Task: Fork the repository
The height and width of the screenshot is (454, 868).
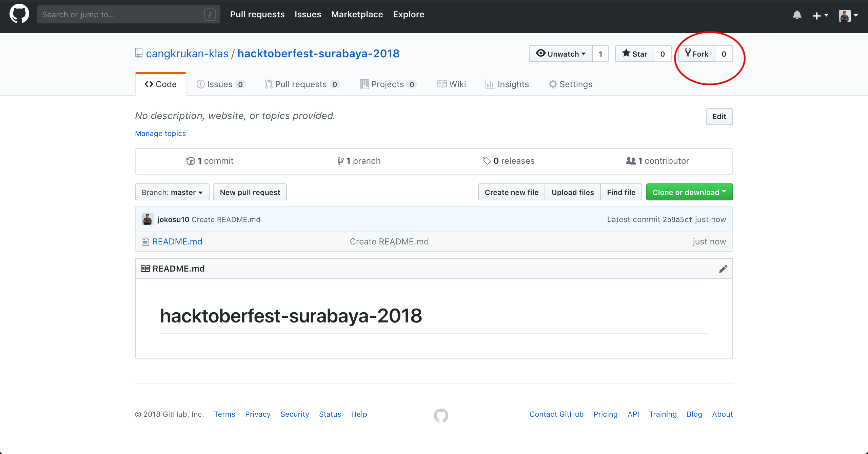Action: 697,54
